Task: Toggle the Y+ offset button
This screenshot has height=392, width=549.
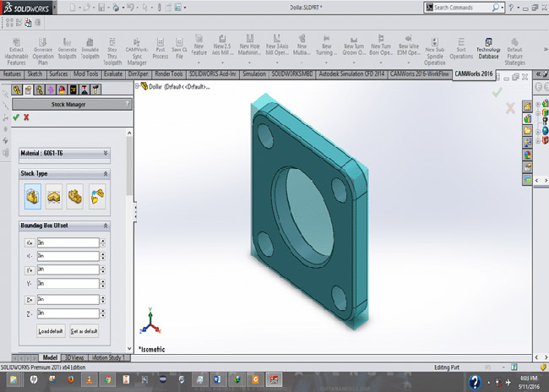Action: 30,269
